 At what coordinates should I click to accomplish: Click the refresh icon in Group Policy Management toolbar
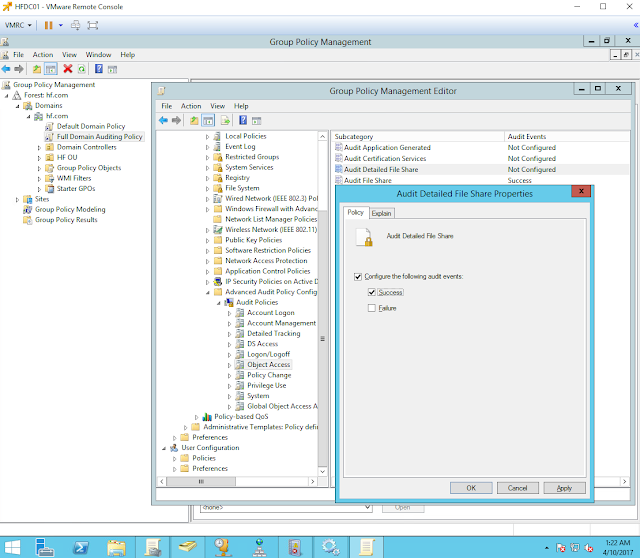click(82, 69)
